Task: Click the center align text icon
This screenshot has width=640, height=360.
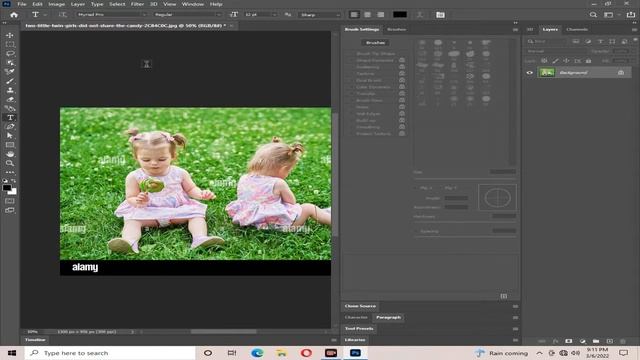Action: pyautogui.click(x=367, y=15)
